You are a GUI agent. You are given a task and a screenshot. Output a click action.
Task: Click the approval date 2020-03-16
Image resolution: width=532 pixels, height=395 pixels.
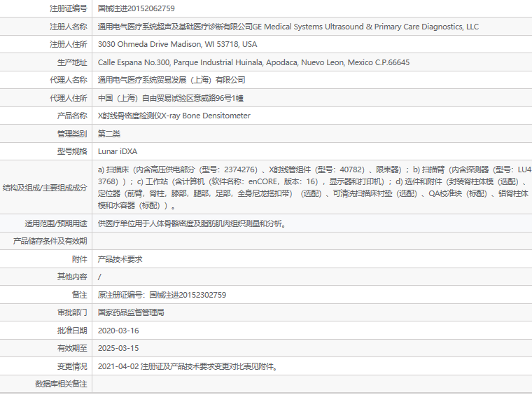tap(118, 331)
